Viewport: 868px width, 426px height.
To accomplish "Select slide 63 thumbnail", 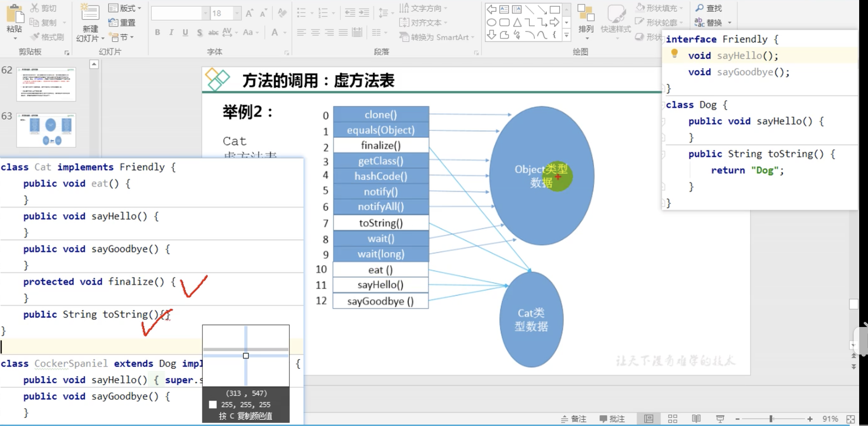I will pyautogui.click(x=46, y=130).
